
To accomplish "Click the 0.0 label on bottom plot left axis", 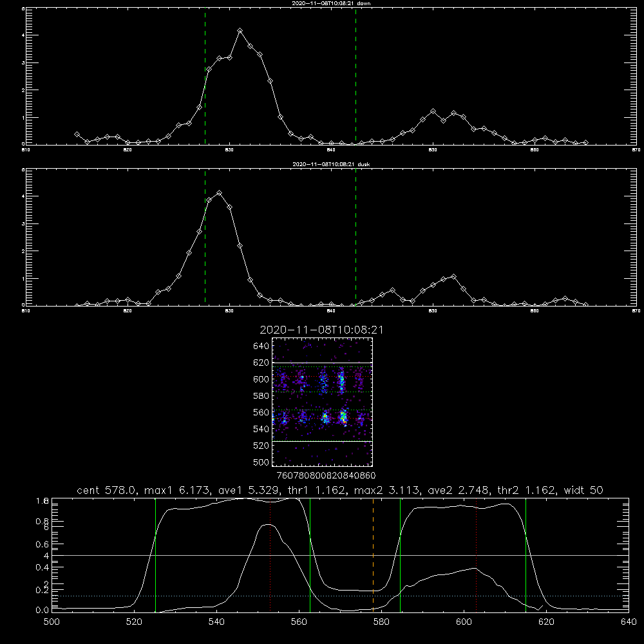I will [43, 611].
